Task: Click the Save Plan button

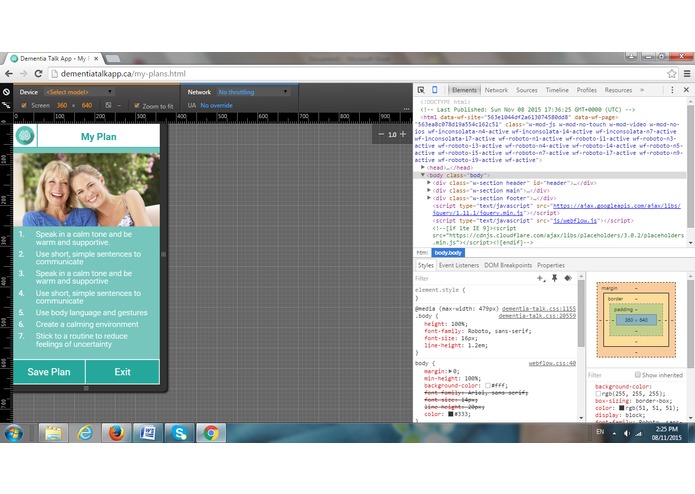Action: pos(49,372)
